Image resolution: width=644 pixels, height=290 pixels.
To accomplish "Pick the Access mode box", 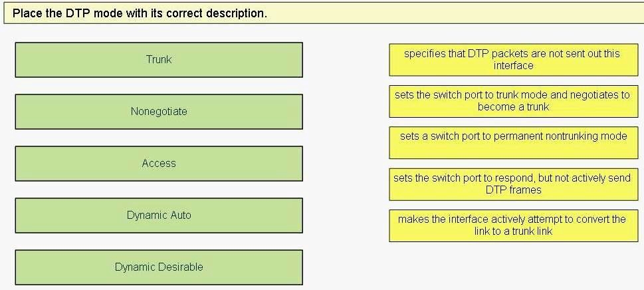I will pyautogui.click(x=159, y=164).
